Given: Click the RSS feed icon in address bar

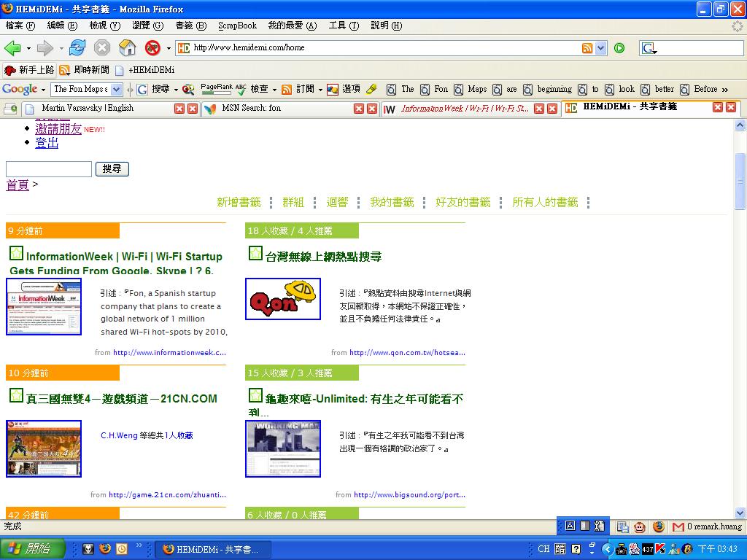Looking at the screenshot, I should pos(587,48).
